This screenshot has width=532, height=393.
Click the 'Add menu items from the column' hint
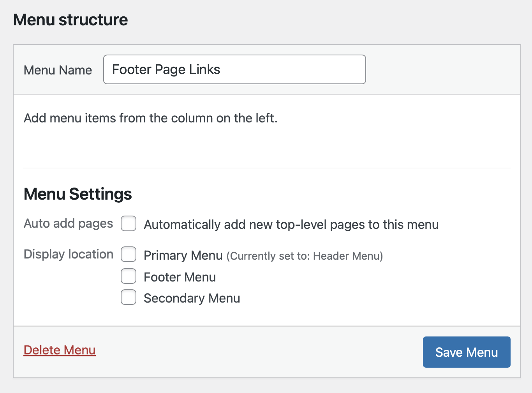coord(151,118)
